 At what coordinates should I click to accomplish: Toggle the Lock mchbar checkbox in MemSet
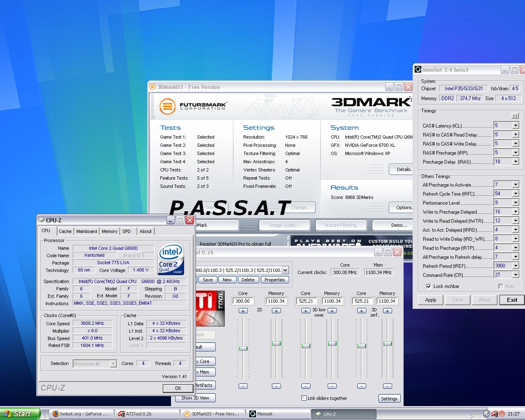point(429,286)
